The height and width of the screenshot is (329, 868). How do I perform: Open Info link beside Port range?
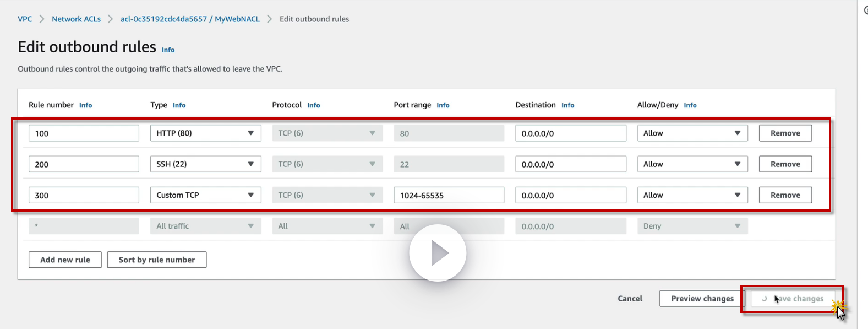pos(443,105)
